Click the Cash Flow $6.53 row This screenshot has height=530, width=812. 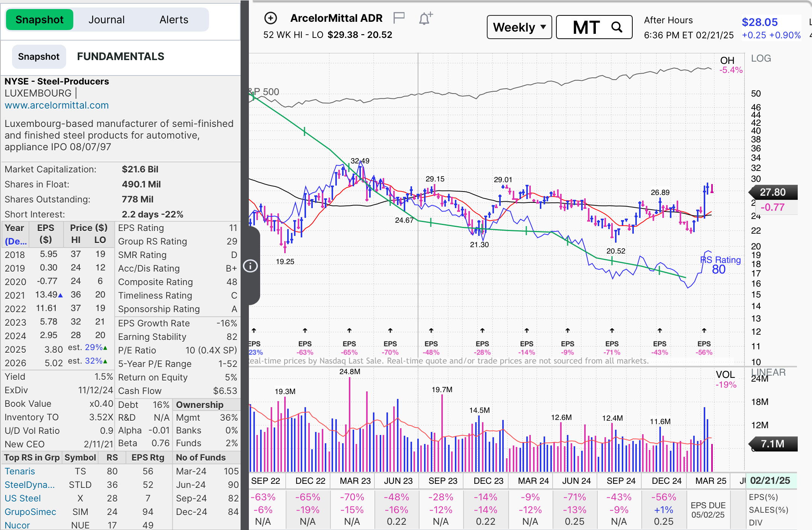177,391
